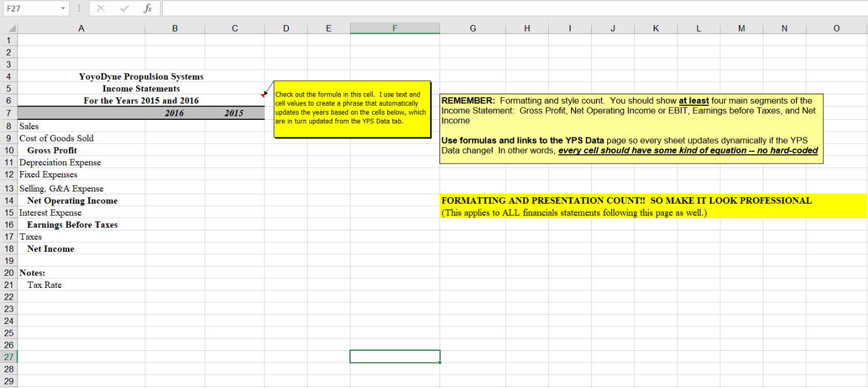Select column C header

[234, 28]
